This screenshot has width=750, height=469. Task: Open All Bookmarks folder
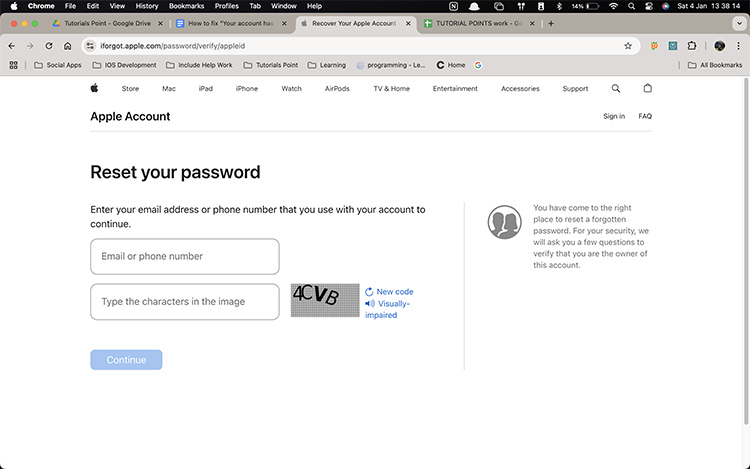click(715, 65)
